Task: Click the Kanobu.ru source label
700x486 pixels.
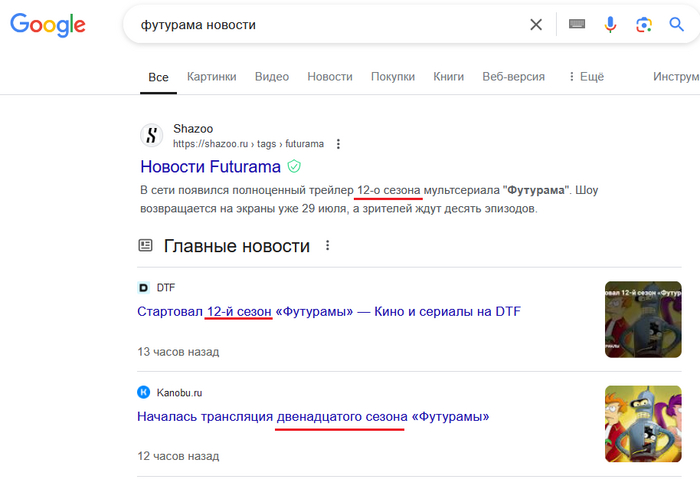Action: tap(179, 393)
